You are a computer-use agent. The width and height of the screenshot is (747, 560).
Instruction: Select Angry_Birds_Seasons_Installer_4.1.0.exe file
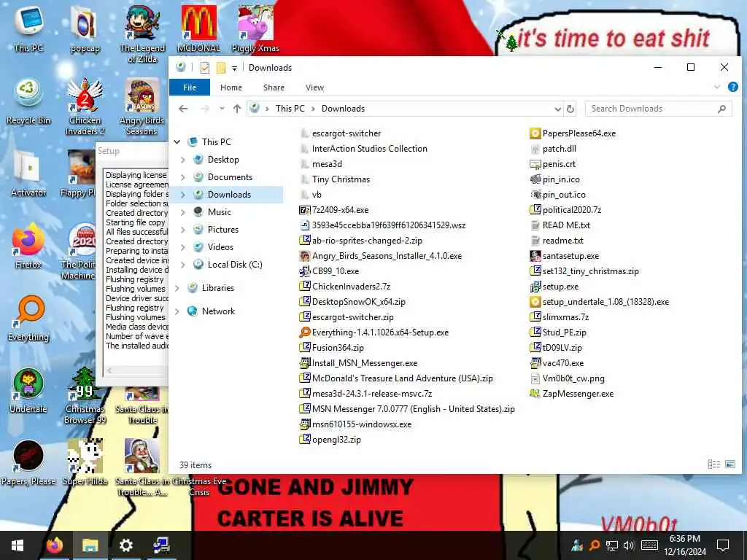point(381,256)
